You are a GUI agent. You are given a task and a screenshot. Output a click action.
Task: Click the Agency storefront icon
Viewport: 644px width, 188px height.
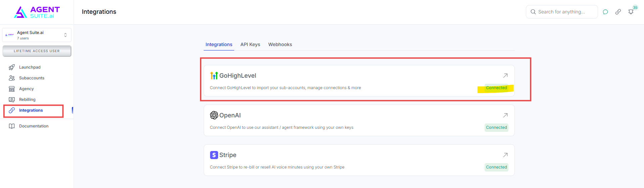[12, 89]
